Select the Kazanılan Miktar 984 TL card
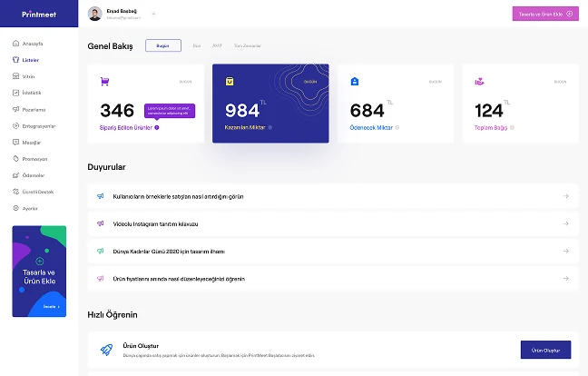This screenshot has width=588, height=376. pos(270,104)
